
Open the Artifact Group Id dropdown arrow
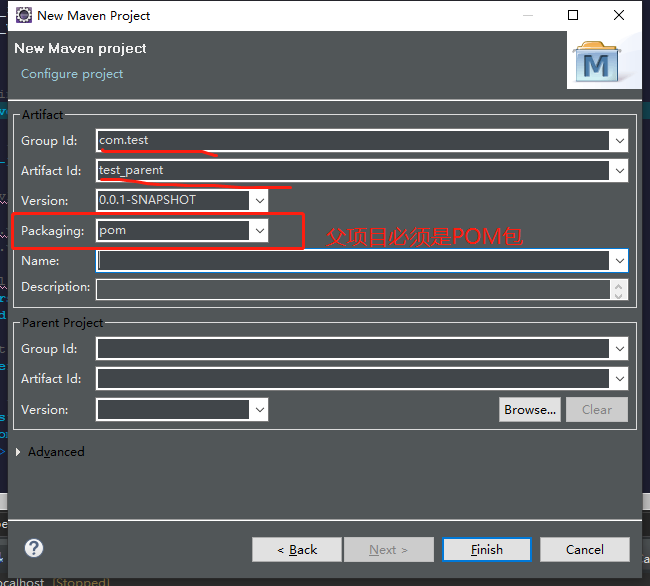coord(619,140)
